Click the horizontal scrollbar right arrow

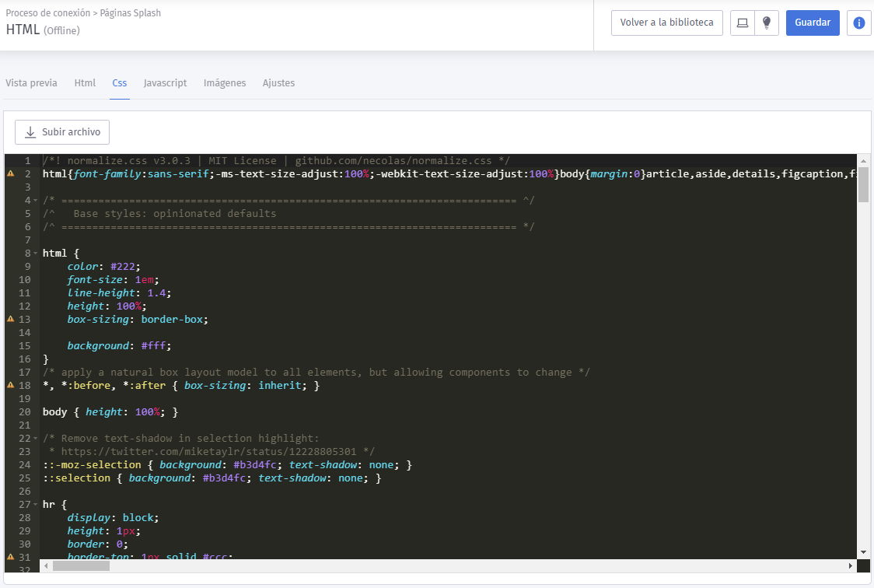coord(850,565)
